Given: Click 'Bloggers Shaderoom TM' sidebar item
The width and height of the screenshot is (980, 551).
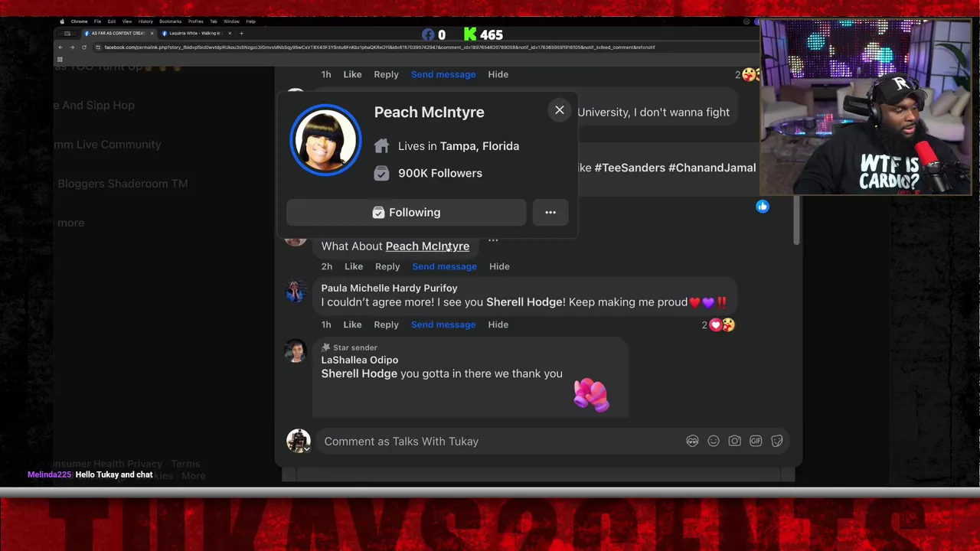Looking at the screenshot, I should point(122,184).
